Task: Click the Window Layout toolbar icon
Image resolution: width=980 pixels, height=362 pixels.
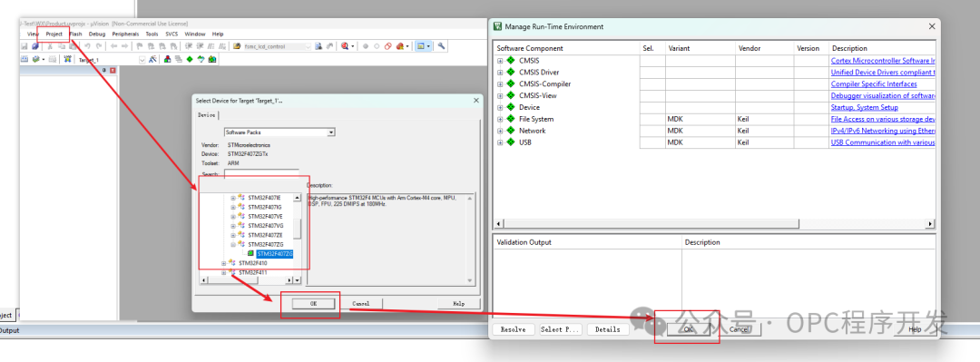Action: [421, 46]
